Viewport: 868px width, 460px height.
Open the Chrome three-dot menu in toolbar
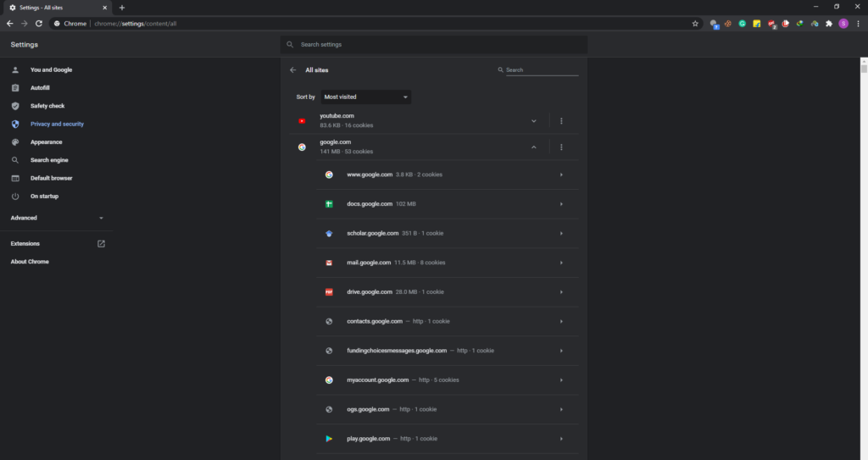click(x=858, y=24)
